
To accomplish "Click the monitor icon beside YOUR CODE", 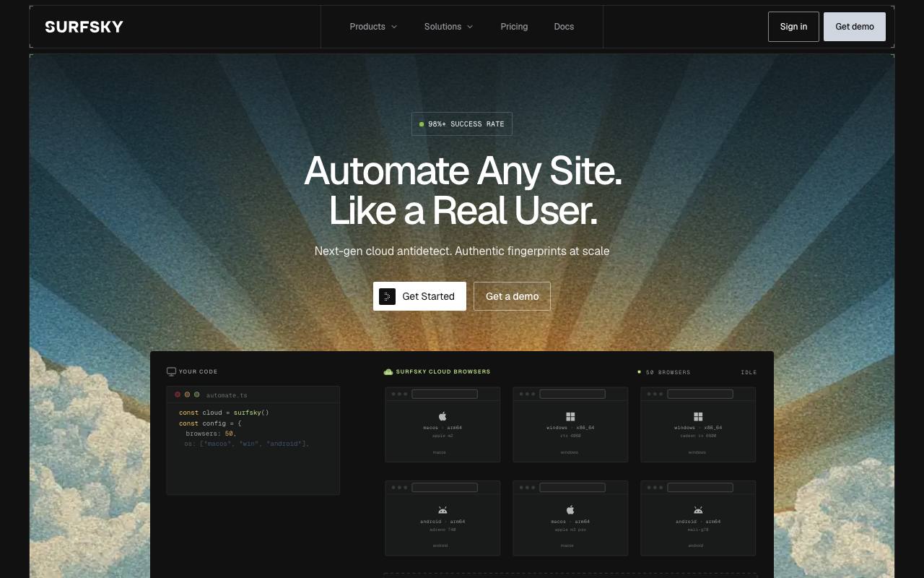I will (x=171, y=371).
